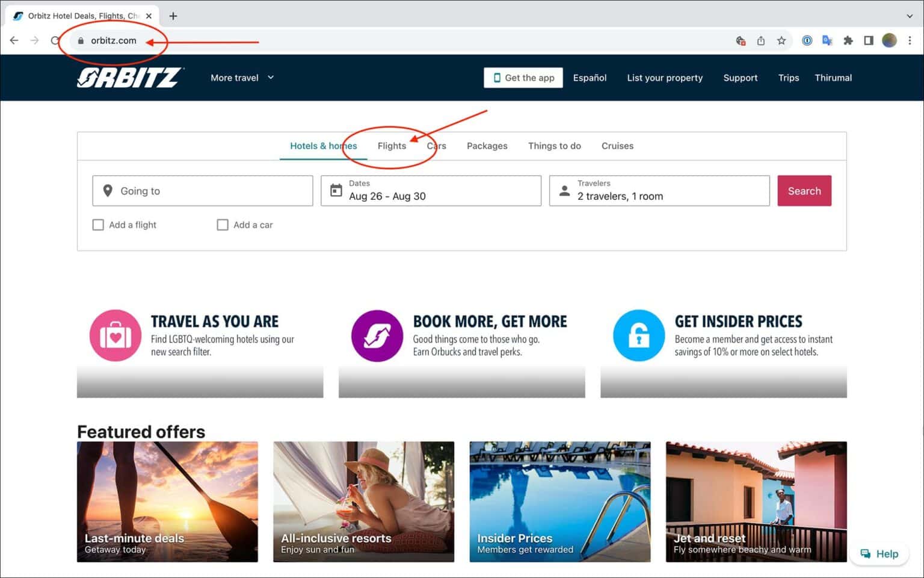Viewport: 924px width, 578px height.
Task: Expand the tab search chevron
Action: [910, 16]
